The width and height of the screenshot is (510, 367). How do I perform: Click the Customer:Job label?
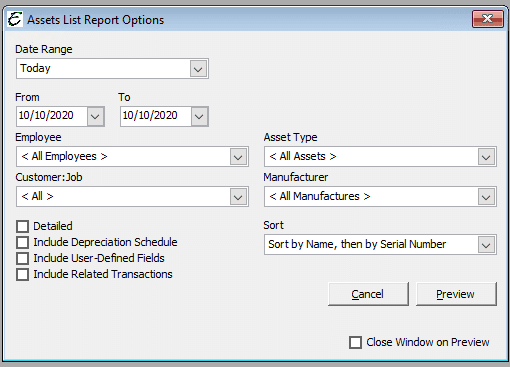49,177
